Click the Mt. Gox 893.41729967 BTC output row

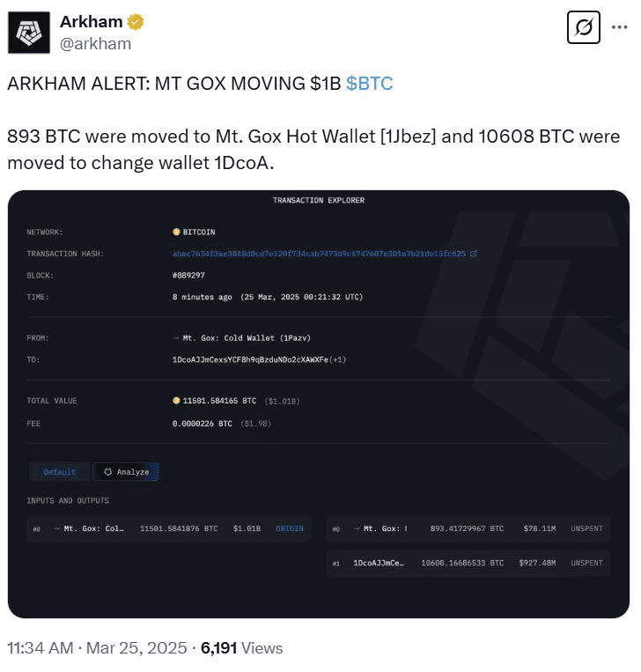point(468,528)
